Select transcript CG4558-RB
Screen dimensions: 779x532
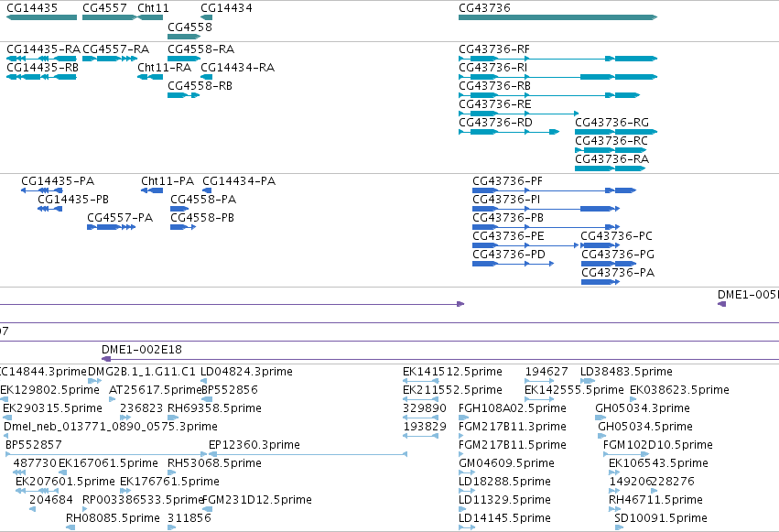(184, 95)
